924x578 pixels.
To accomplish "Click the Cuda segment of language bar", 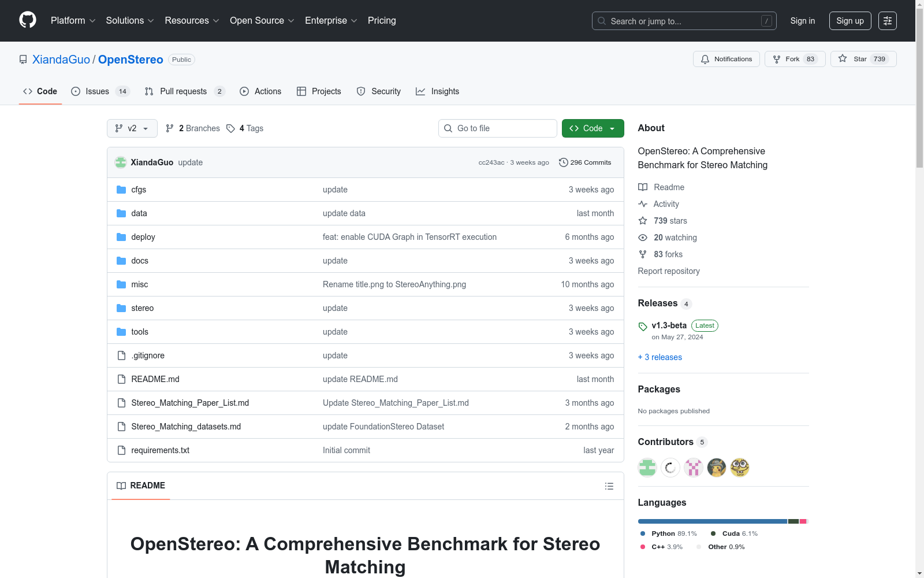I will pos(793,521).
